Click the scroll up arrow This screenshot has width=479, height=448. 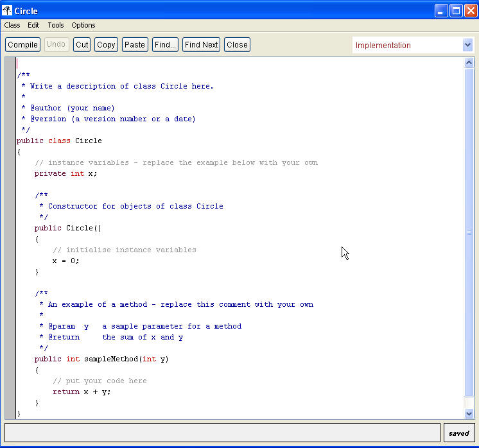pos(469,63)
